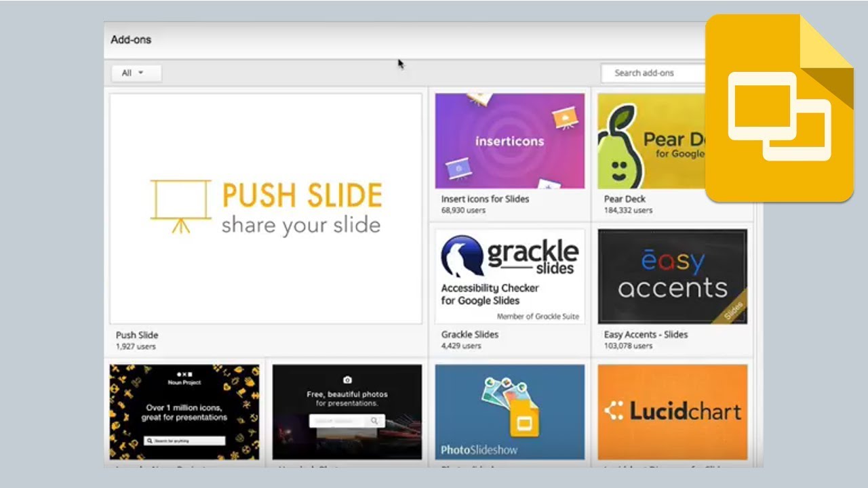Open the Easy Accents add-on image
This screenshot has width=868, height=488.
tap(673, 277)
